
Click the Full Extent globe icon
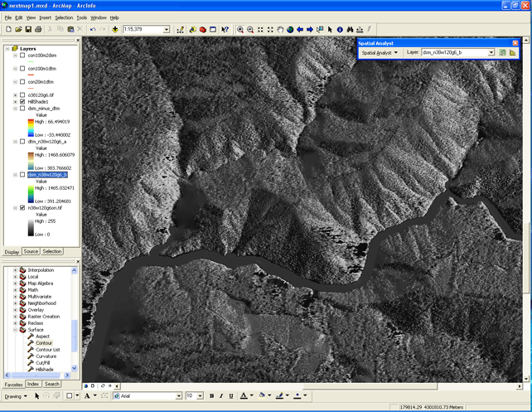pos(290,30)
